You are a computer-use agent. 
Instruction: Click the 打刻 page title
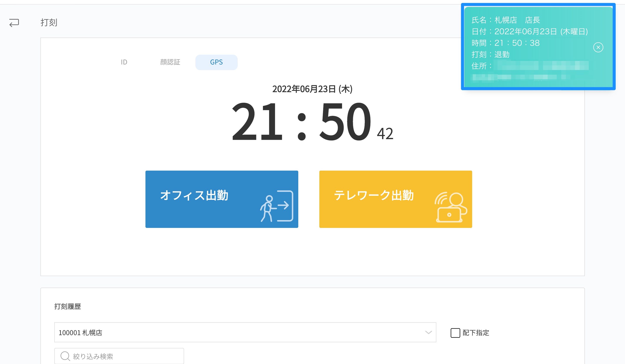coord(49,23)
